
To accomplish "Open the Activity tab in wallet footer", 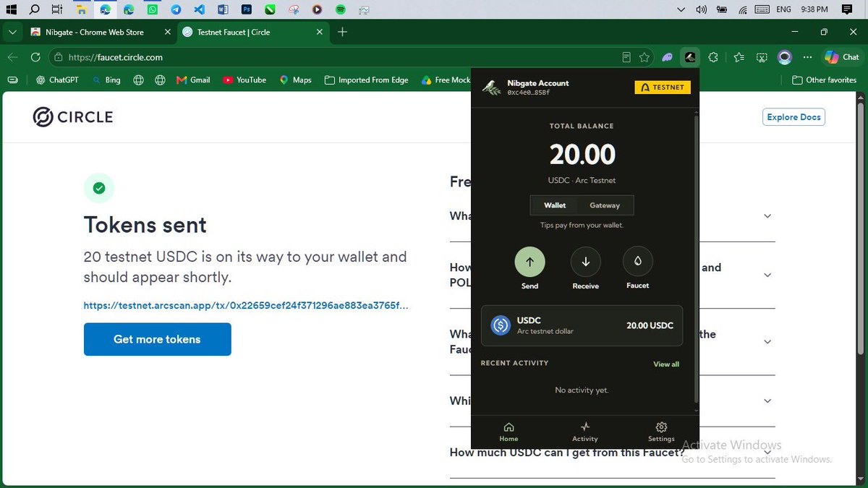I will click(585, 432).
